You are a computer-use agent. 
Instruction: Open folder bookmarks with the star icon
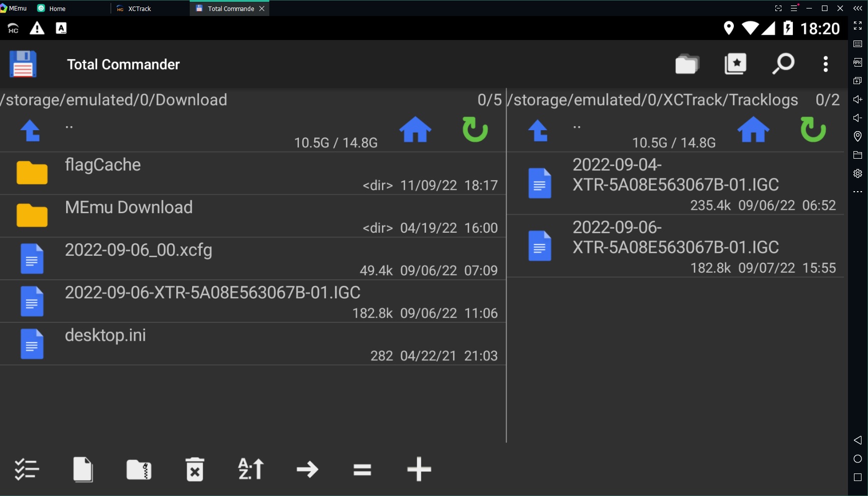pyautogui.click(x=735, y=64)
